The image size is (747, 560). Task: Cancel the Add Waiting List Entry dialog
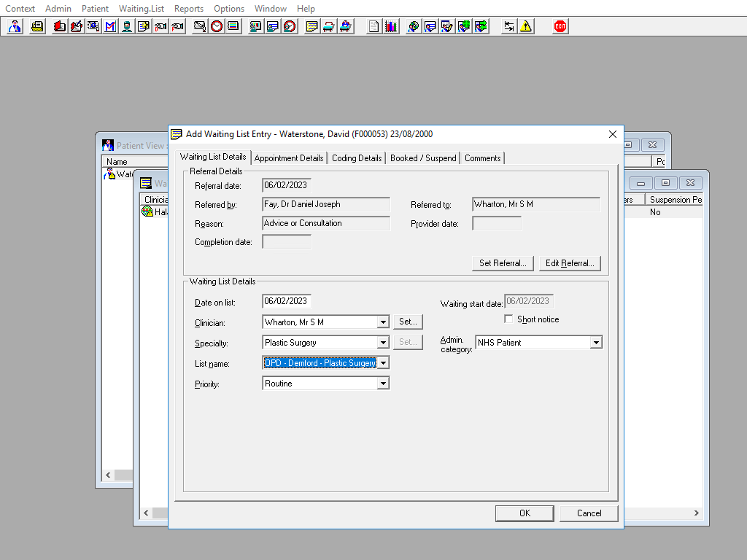click(589, 513)
